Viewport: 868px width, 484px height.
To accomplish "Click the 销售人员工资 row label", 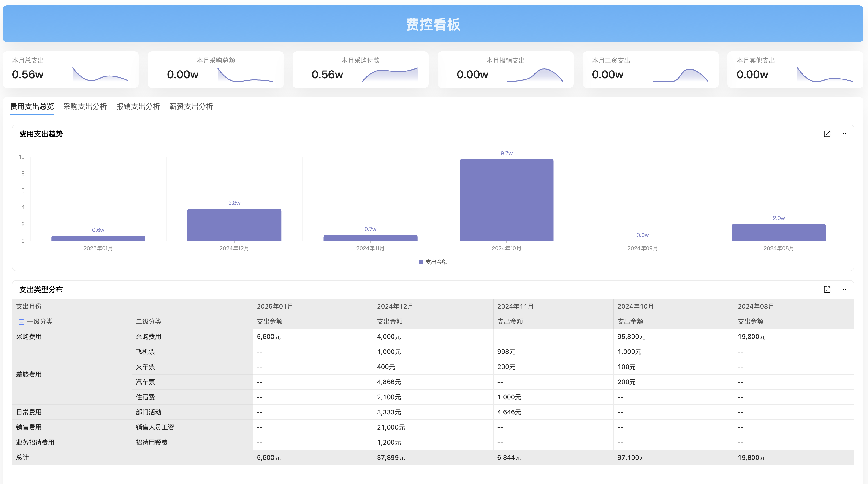I will pyautogui.click(x=192, y=427).
